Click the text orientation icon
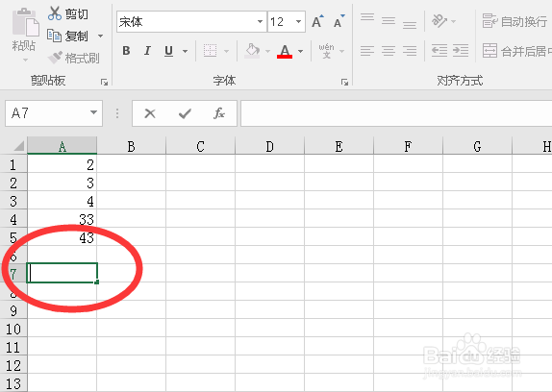552x392 pixels. pos(439,21)
